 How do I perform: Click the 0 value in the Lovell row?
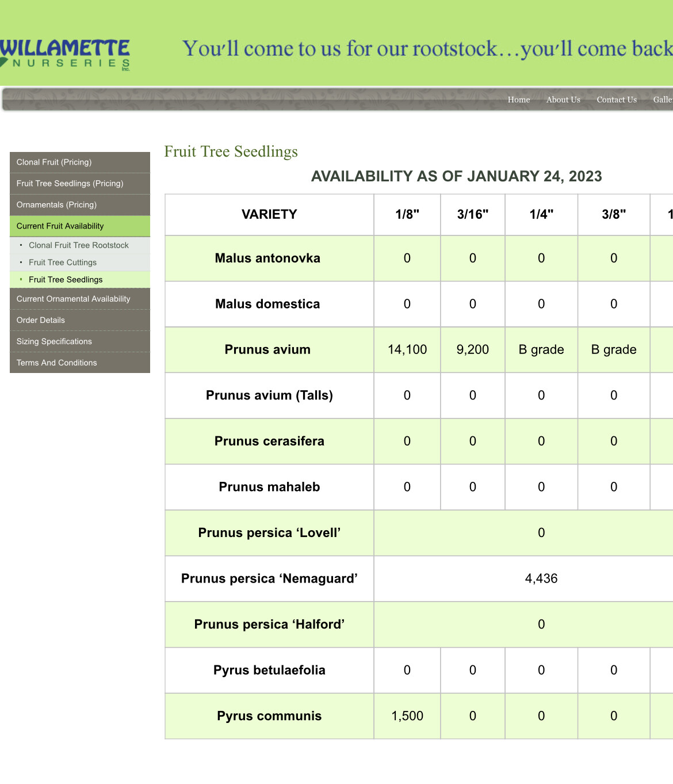(x=541, y=533)
